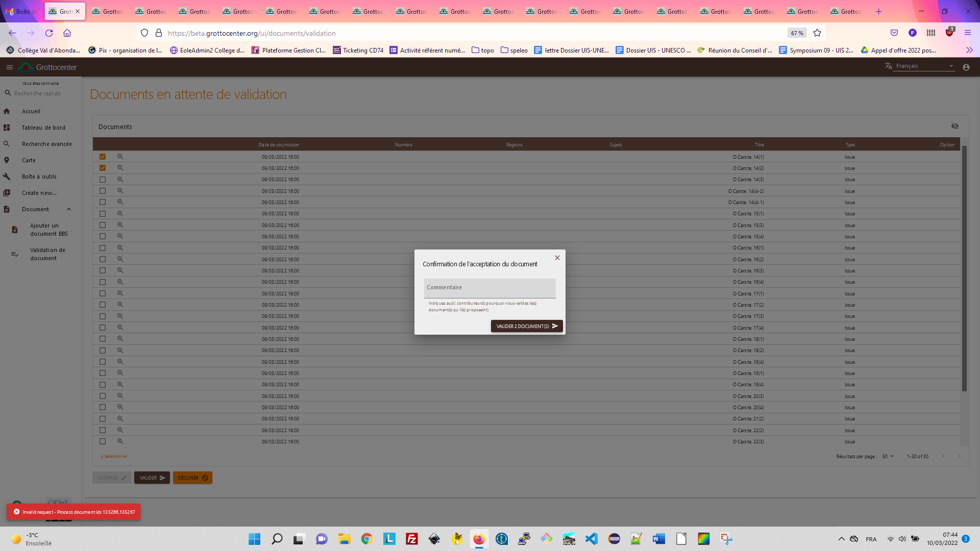Image resolution: width=980 pixels, height=551 pixels.
Task: Close the acceptance confirmation dialog
Action: click(557, 258)
